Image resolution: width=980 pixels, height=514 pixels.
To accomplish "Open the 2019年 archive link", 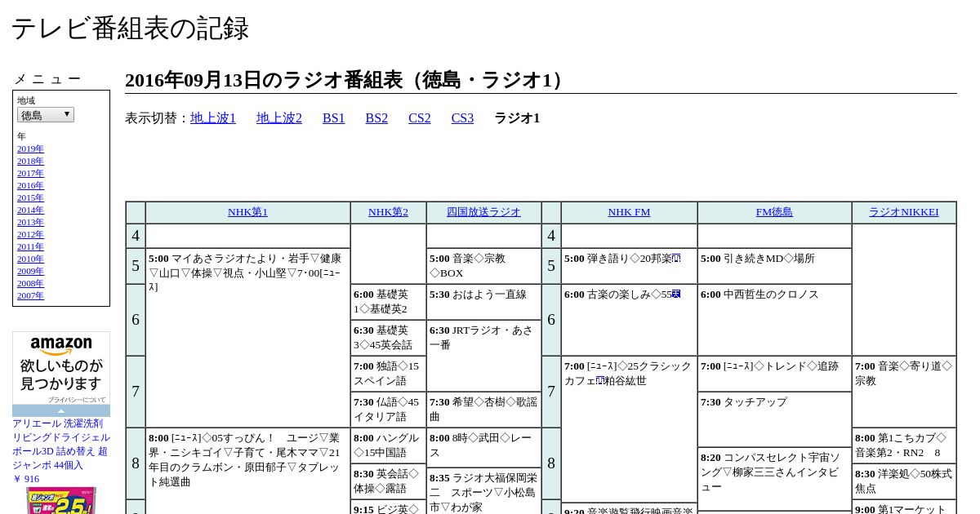I will tap(30, 148).
